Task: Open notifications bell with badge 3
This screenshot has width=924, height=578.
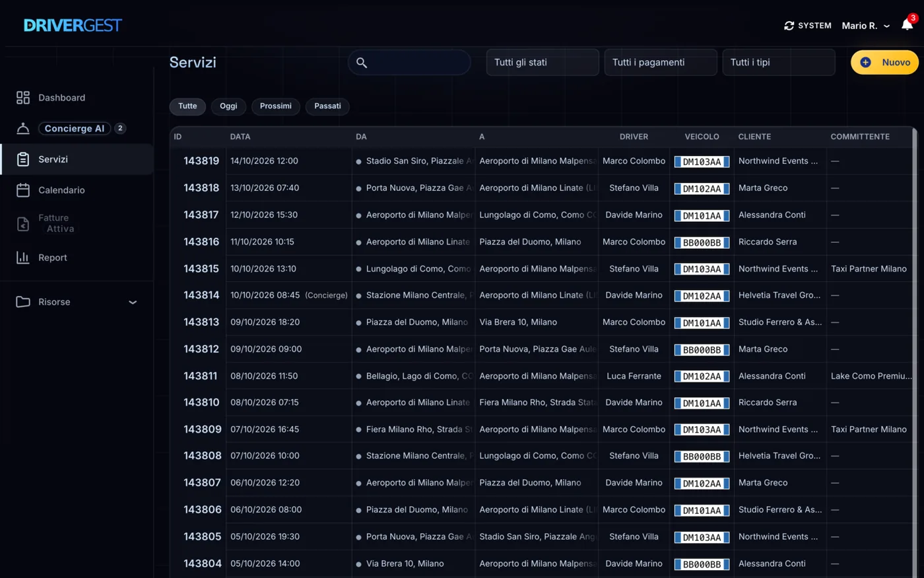Action: (908, 24)
